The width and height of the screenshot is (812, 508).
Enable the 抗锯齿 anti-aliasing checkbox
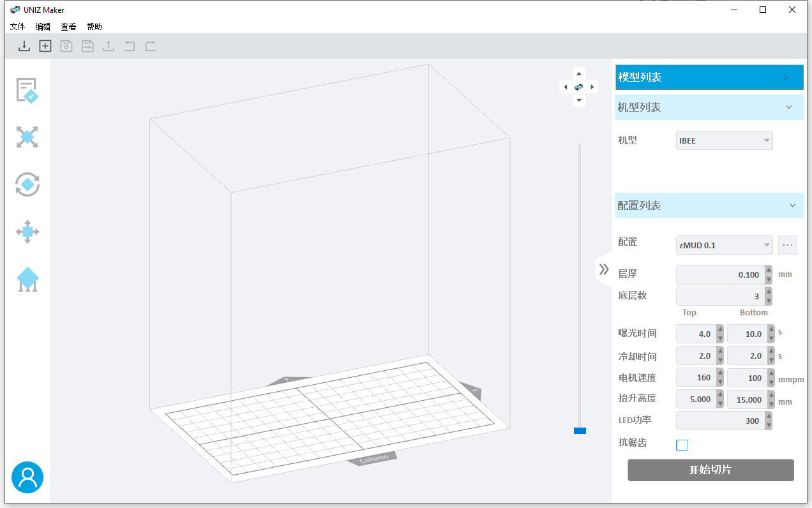[682, 445]
